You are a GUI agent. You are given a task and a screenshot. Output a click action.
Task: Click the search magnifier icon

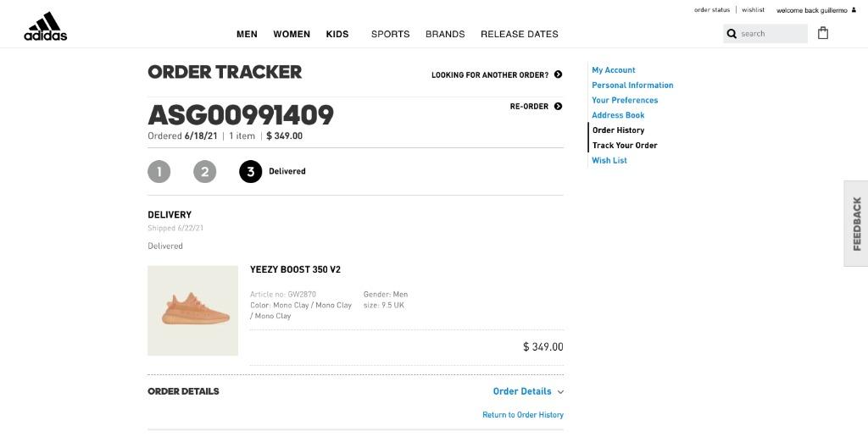[x=732, y=34]
